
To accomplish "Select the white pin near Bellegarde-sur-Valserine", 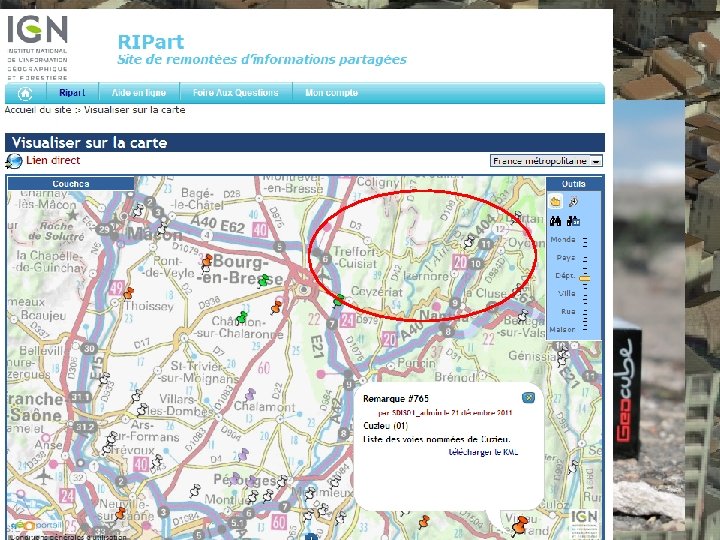I will pos(523,315).
